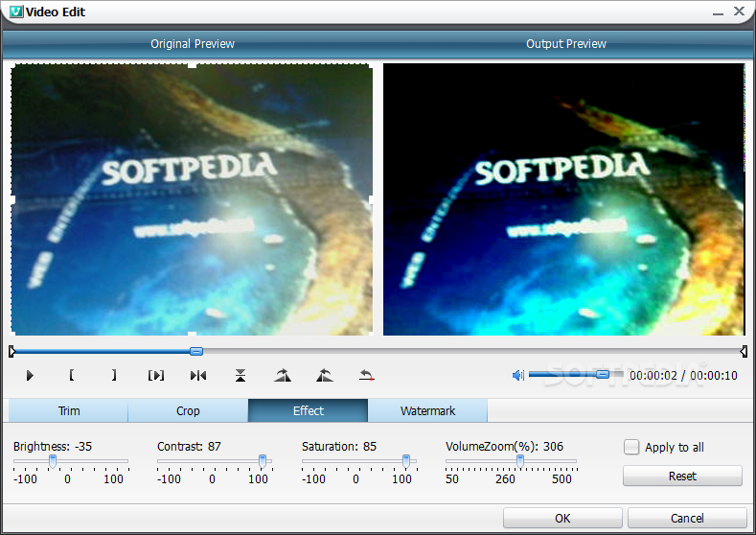Rotate video clockwise icon

[283, 375]
